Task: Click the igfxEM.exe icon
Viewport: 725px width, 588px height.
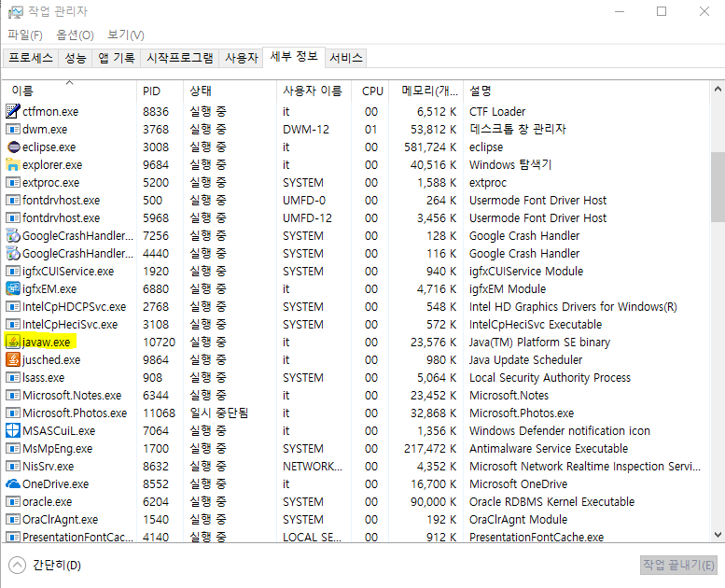Action: 13,288
